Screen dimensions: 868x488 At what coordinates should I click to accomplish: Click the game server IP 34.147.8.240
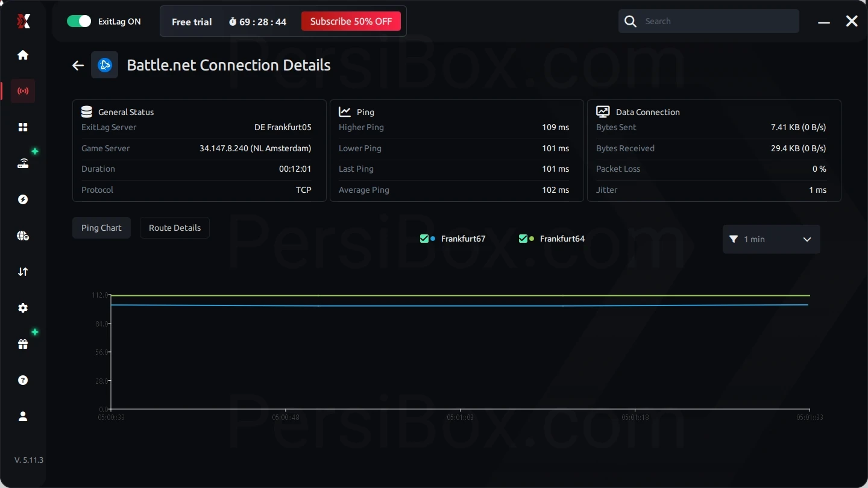click(224, 148)
